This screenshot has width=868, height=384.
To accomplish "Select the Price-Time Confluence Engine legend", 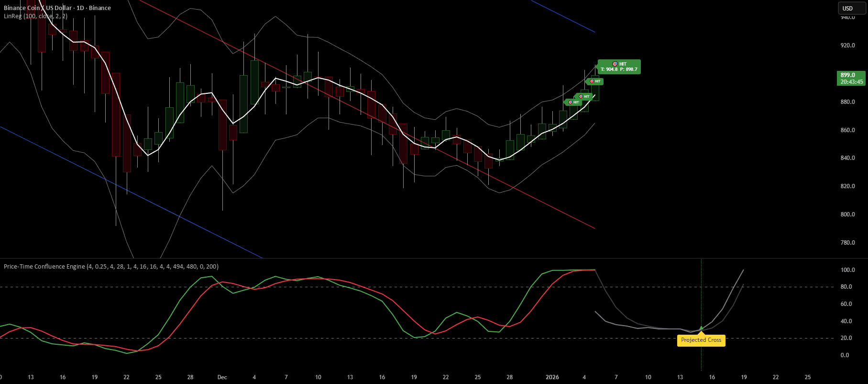I will [x=111, y=266].
